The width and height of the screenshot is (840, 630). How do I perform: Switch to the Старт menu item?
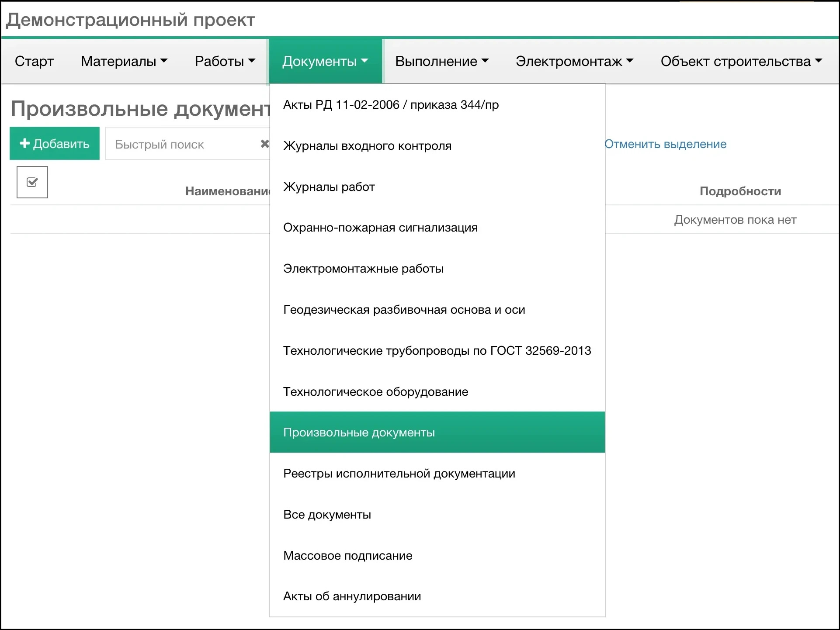pos(34,61)
